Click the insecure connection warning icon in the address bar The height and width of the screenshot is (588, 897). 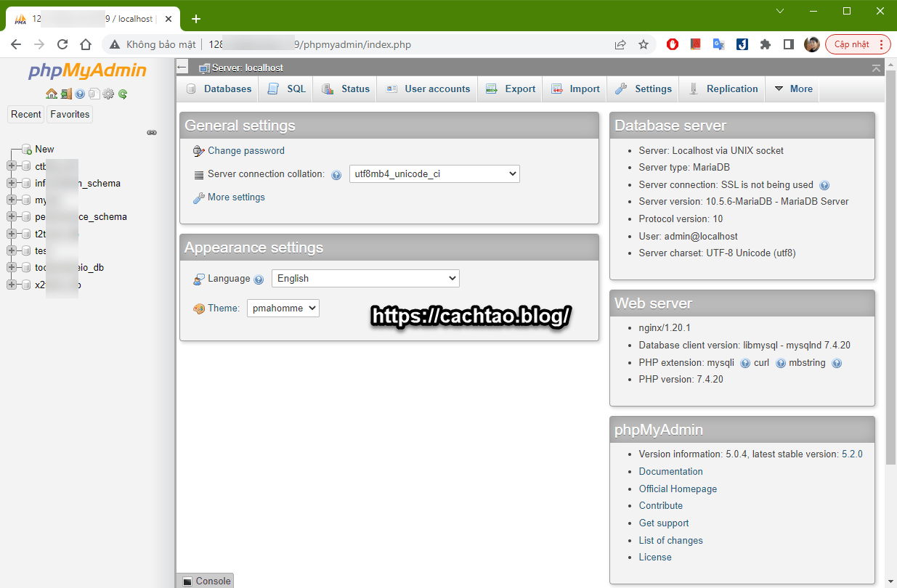click(x=115, y=44)
